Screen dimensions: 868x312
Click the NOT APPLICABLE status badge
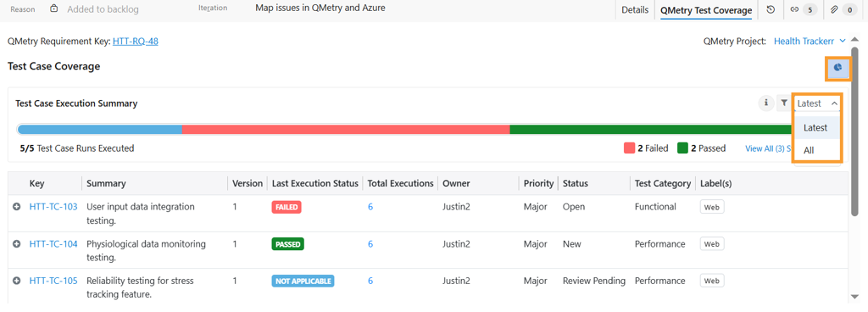tap(303, 281)
